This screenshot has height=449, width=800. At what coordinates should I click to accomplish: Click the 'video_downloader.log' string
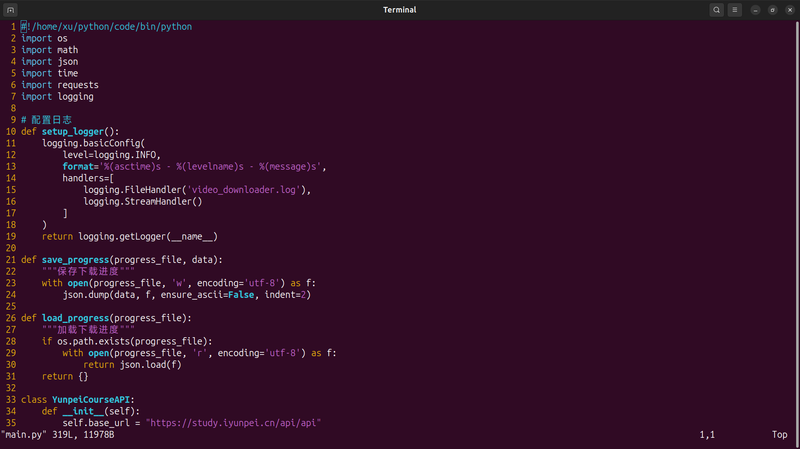point(244,190)
